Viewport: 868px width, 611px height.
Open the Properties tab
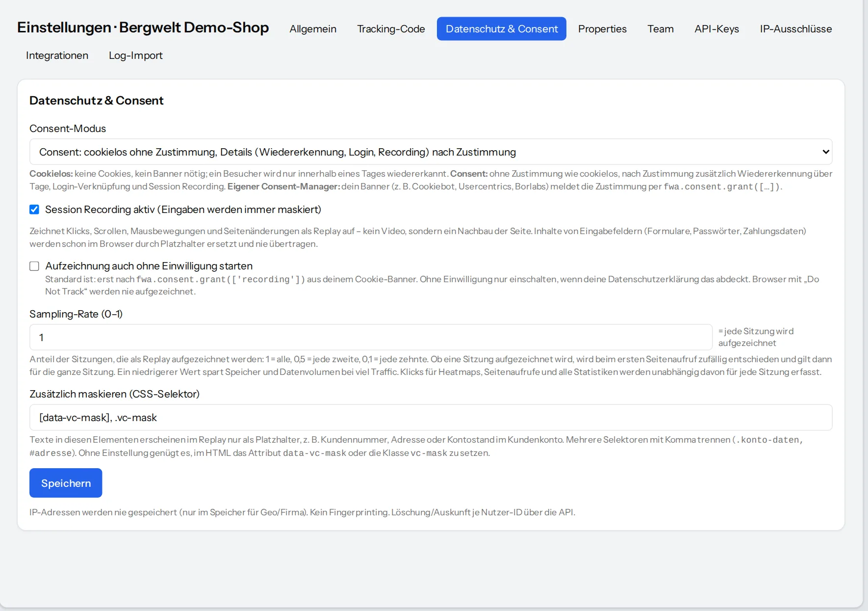tap(602, 29)
